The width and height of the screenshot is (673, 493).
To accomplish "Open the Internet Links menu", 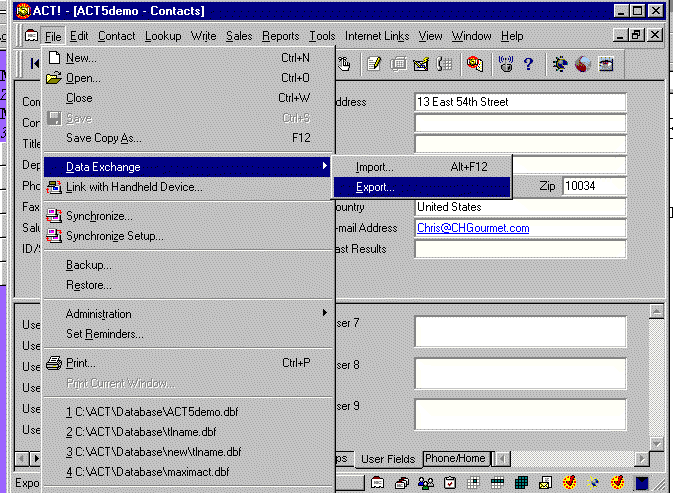I will click(377, 36).
